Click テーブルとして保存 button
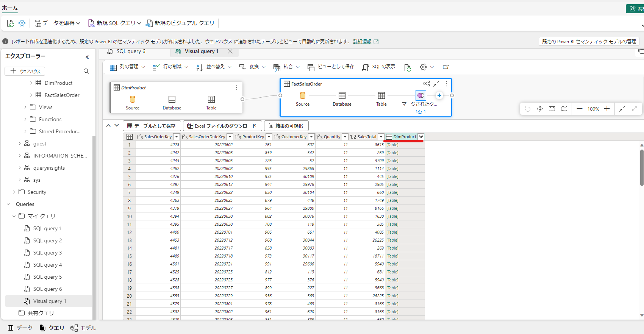Viewport: 644px width, 334px height. tap(151, 126)
